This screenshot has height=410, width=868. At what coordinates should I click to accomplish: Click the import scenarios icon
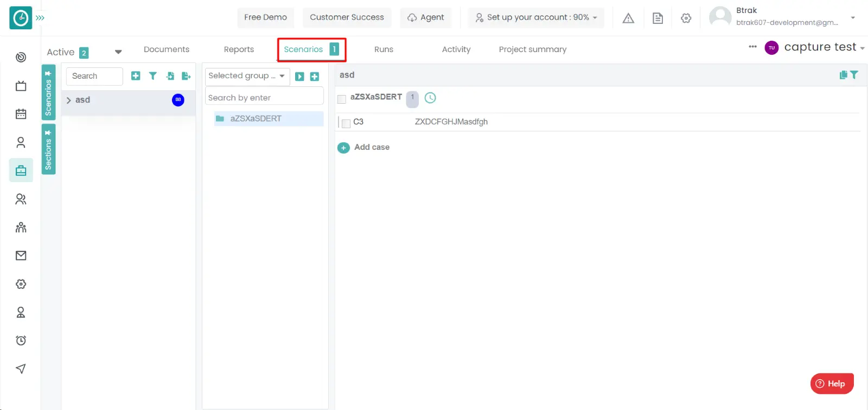[170, 76]
